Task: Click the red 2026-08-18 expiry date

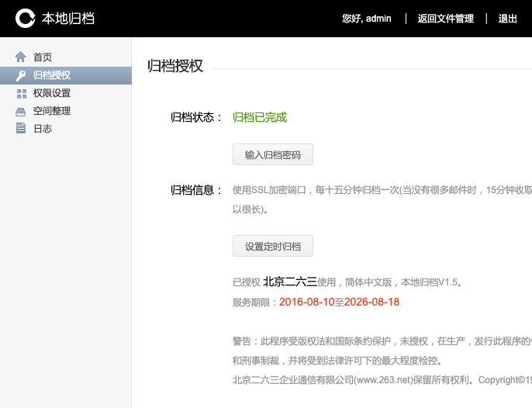Action: pyautogui.click(x=371, y=302)
